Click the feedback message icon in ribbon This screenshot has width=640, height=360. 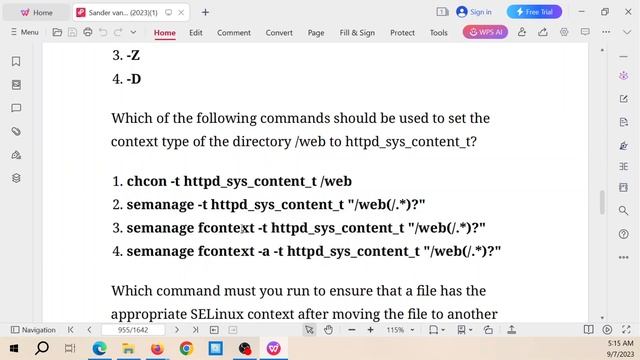click(585, 32)
